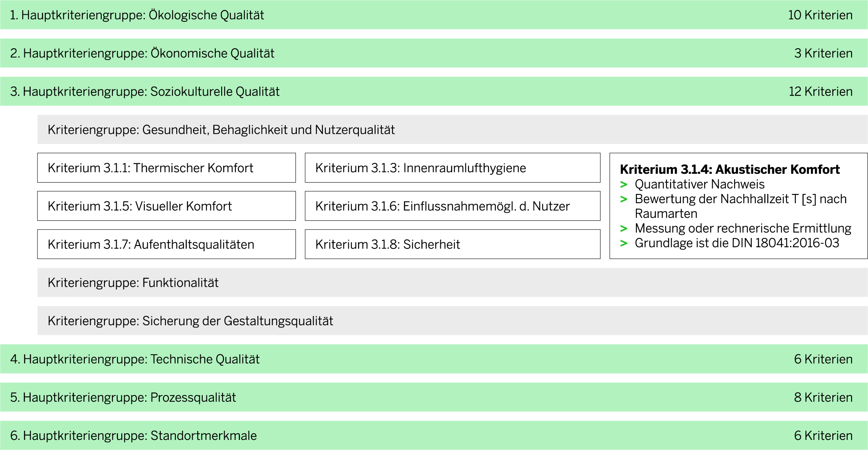Click Kriterium 3.1.4 Akustischer Komfort heading
868x450 pixels.
pyautogui.click(x=729, y=170)
